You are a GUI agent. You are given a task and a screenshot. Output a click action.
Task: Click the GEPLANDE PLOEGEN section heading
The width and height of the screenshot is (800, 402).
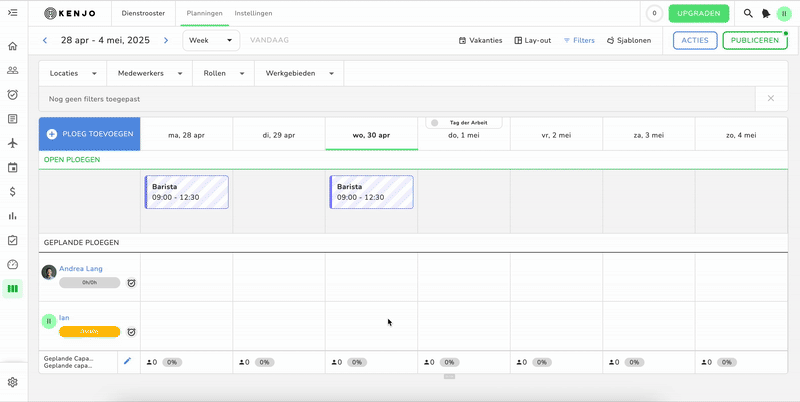[82, 242]
